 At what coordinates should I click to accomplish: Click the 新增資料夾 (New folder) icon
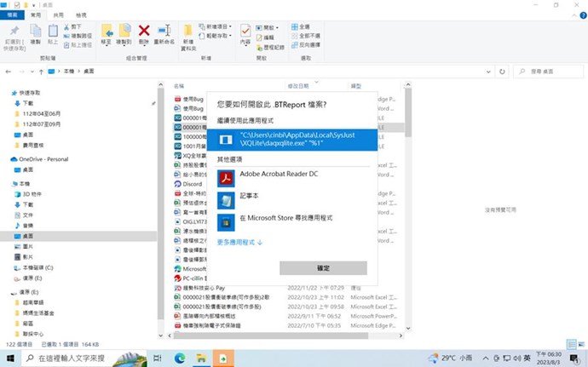tap(188, 36)
